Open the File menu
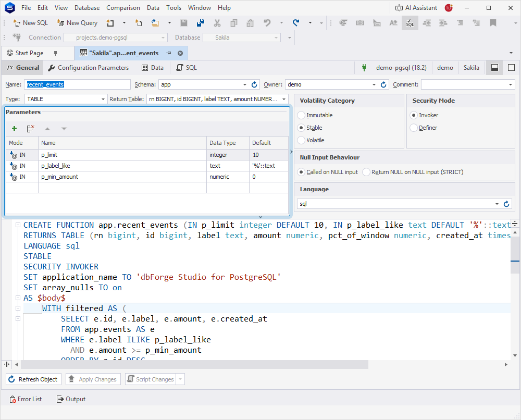 coord(26,8)
